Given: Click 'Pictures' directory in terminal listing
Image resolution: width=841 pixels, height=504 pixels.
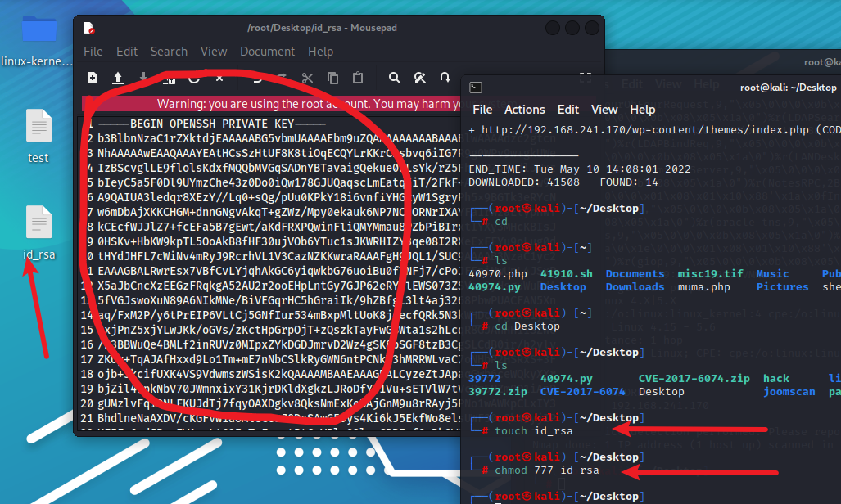Looking at the screenshot, I should point(783,287).
